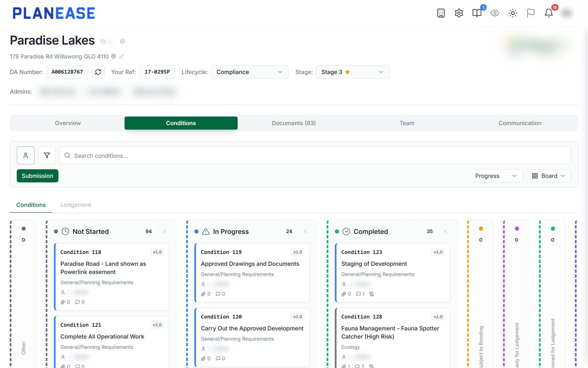Click Your Ref 17-0295P field
The image size is (588, 368).
point(157,72)
